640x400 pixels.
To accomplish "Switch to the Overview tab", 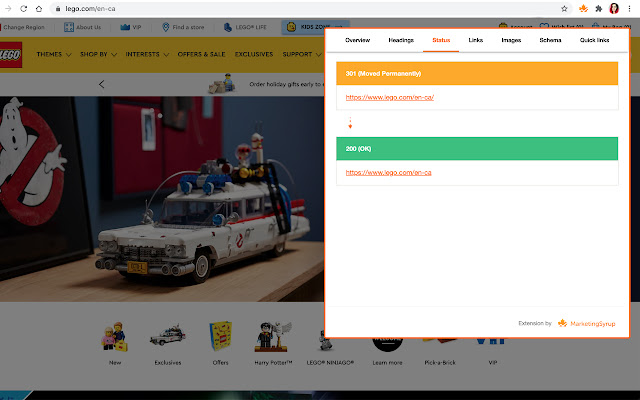I will [x=358, y=40].
